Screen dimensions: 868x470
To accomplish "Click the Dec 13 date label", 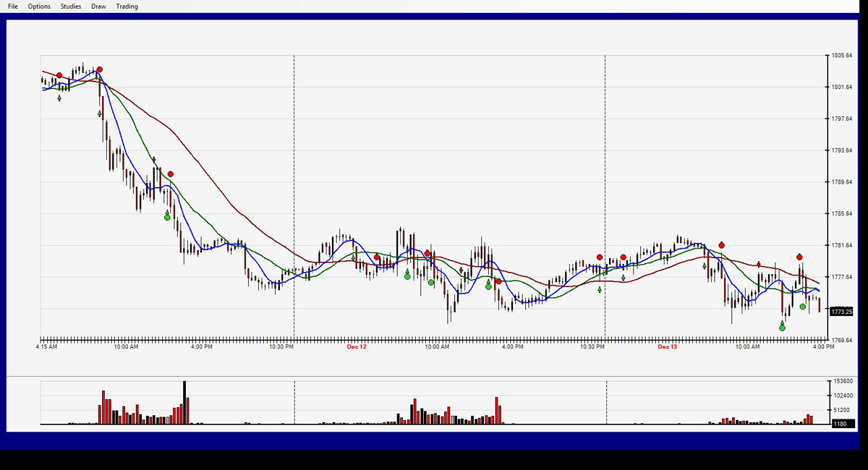I will click(668, 347).
